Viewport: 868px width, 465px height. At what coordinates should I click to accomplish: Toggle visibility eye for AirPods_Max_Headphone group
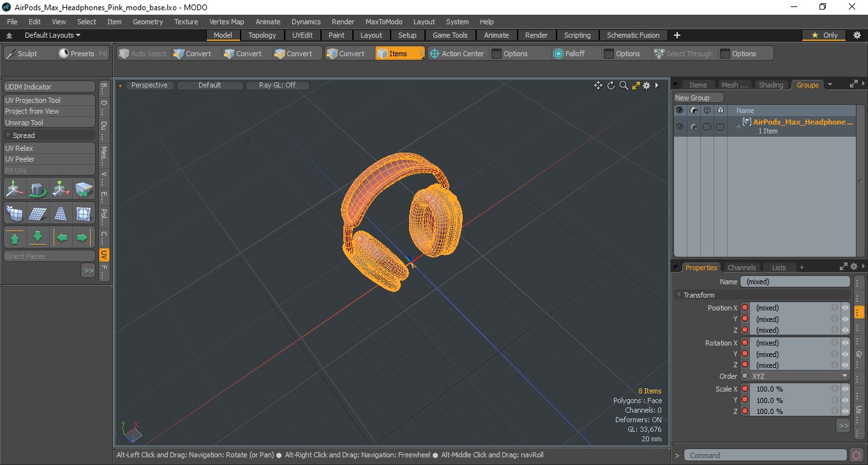click(680, 126)
